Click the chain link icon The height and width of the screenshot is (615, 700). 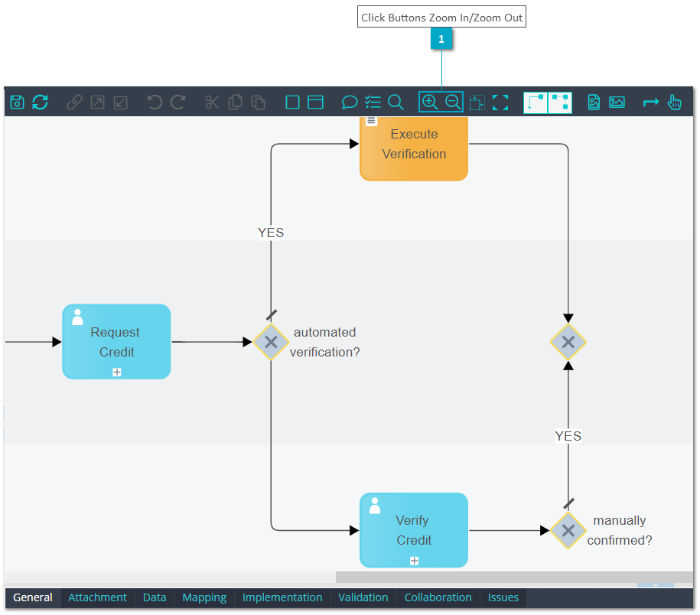click(x=74, y=102)
